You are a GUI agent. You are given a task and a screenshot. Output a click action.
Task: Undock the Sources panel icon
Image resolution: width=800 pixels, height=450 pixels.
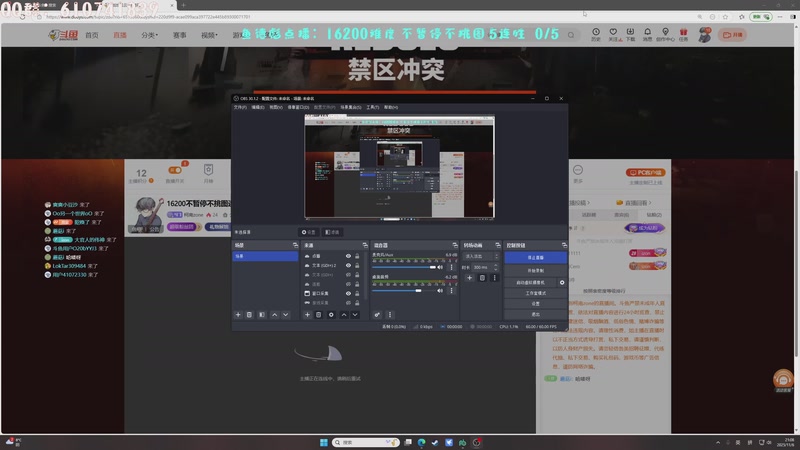tap(365, 245)
